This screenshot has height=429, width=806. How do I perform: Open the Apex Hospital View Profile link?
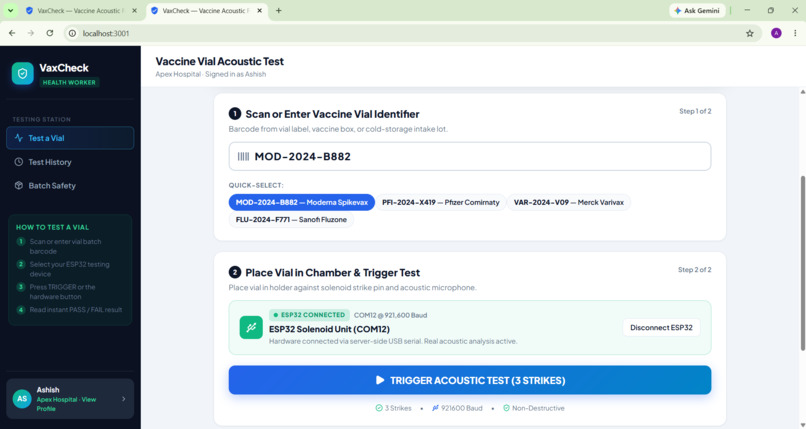pos(66,404)
